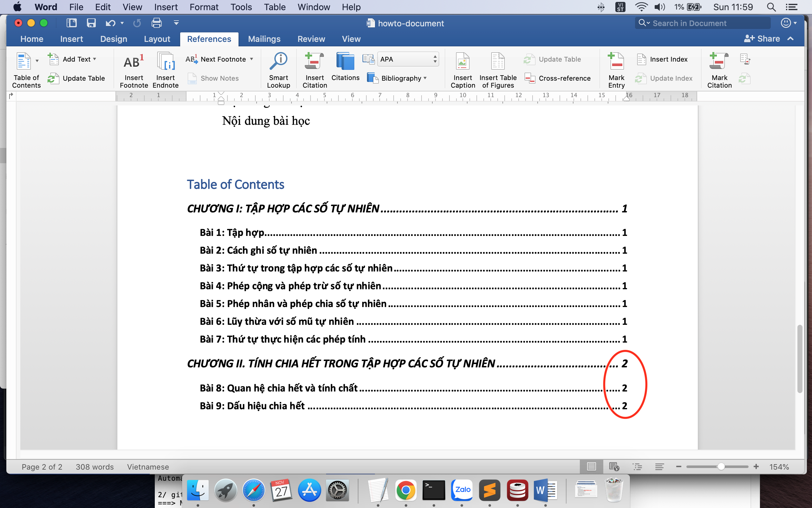Open Zalo from the Dock
The height and width of the screenshot is (508, 812).
[462, 490]
